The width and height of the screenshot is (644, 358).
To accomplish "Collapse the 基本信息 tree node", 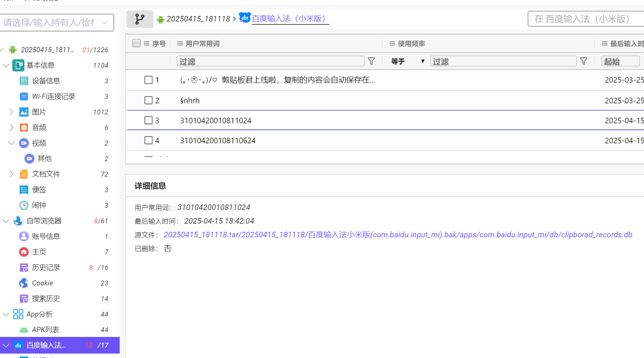I will pyautogui.click(x=6, y=66).
